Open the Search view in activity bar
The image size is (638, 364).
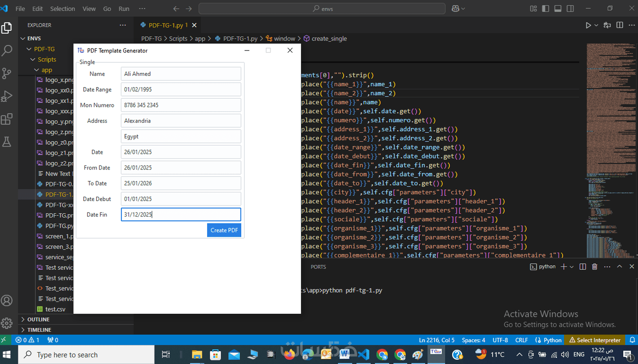tap(7, 51)
